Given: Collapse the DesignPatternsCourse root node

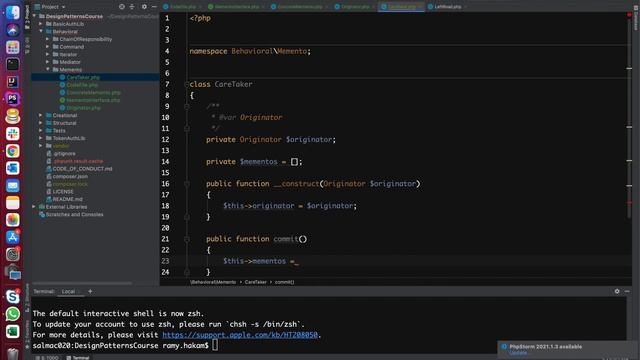Looking at the screenshot, I should (x=34, y=16).
